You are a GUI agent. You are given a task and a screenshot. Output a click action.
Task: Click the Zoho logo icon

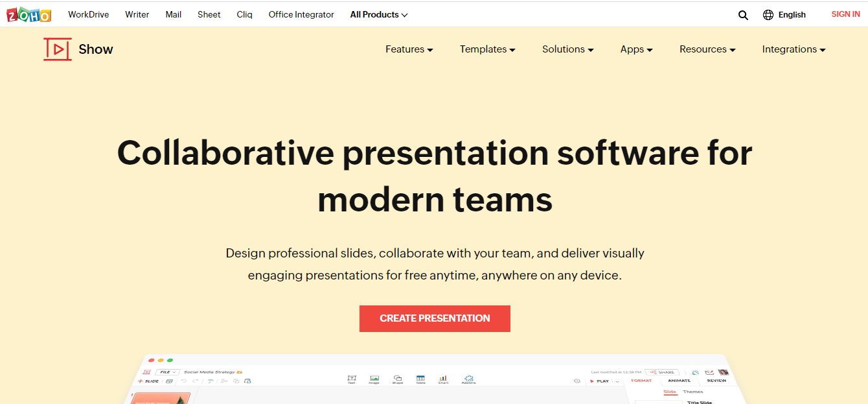tap(29, 14)
